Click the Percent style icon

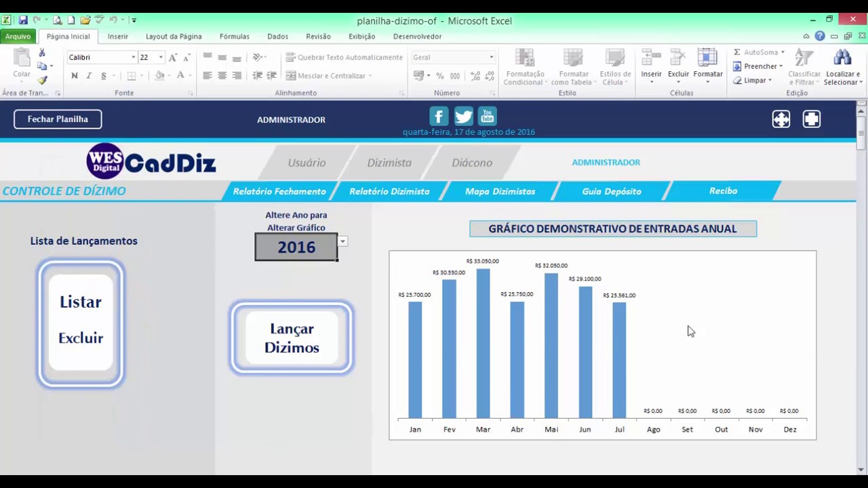coord(440,76)
